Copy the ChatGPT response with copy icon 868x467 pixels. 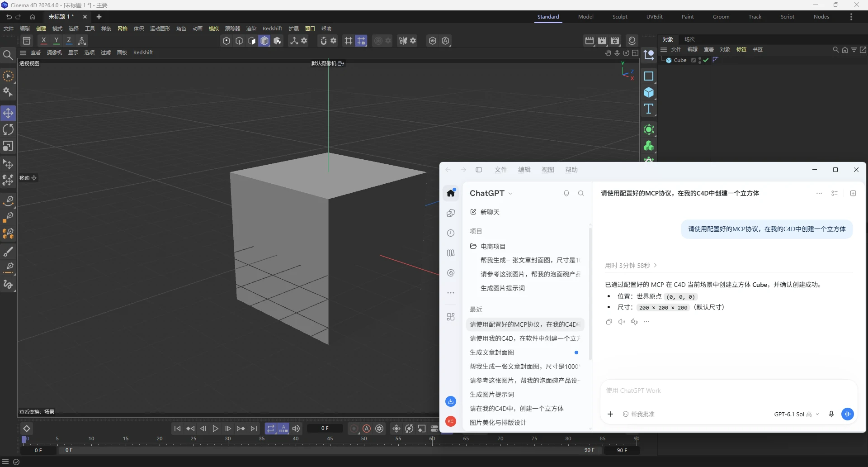pos(609,322)
